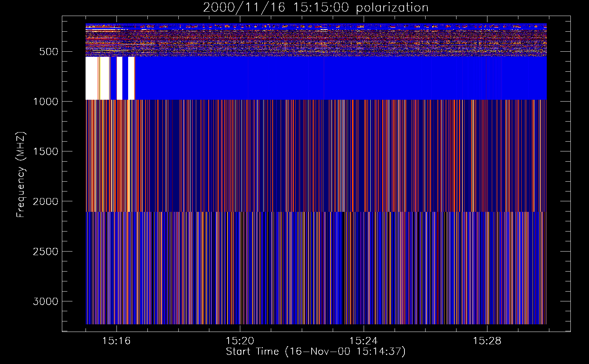Select the 2000 frequency axis label
Viewport: 589px width, 364px height.
[x=46, y=201]
